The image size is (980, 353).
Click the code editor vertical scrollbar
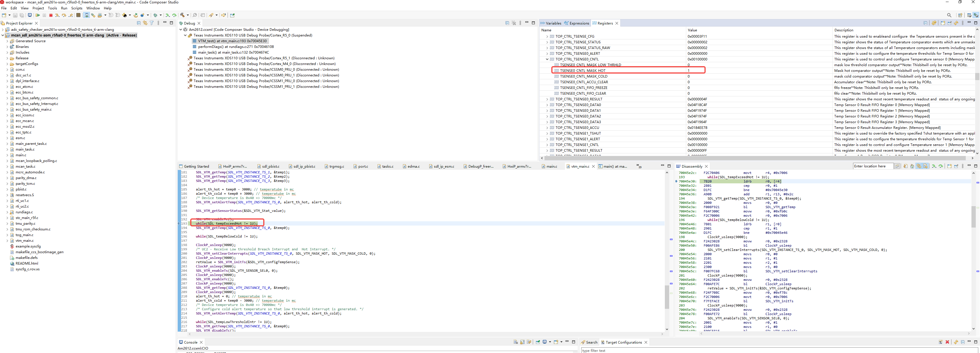tap(667, 297)
